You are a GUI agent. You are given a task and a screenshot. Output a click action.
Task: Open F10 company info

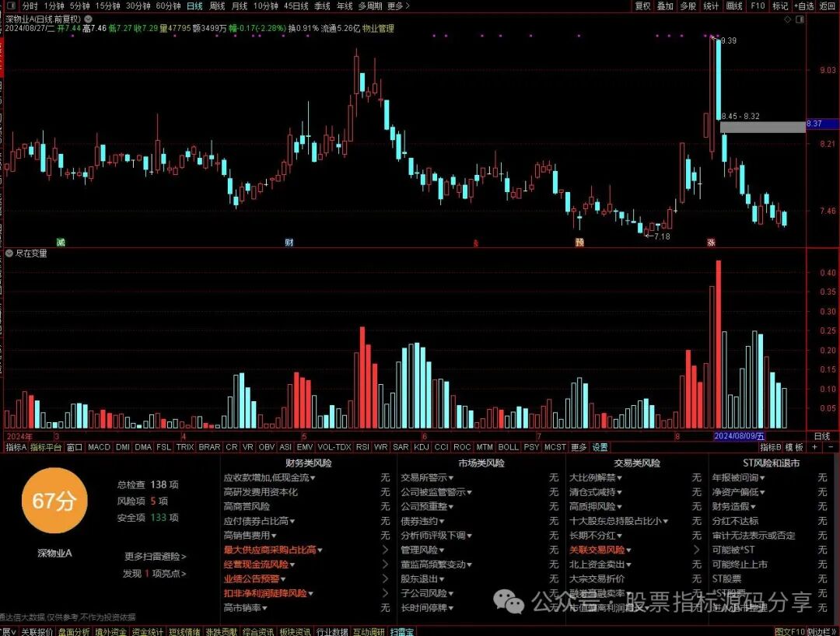758,6
